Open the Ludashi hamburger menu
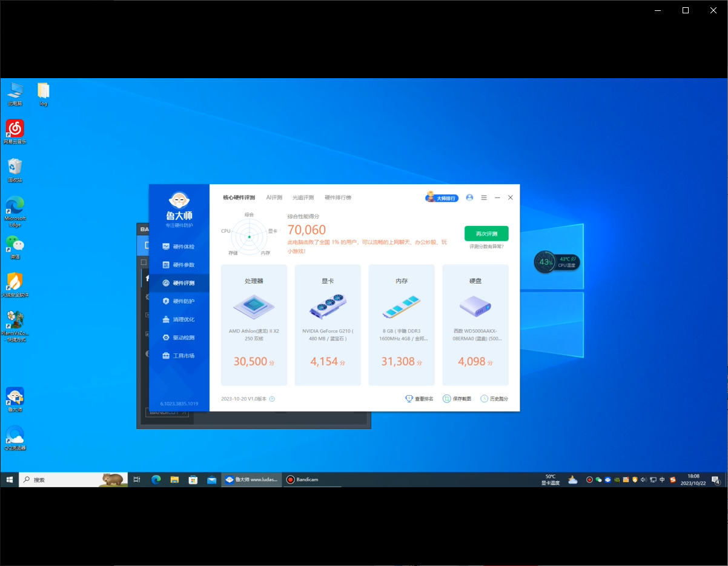 484,198
